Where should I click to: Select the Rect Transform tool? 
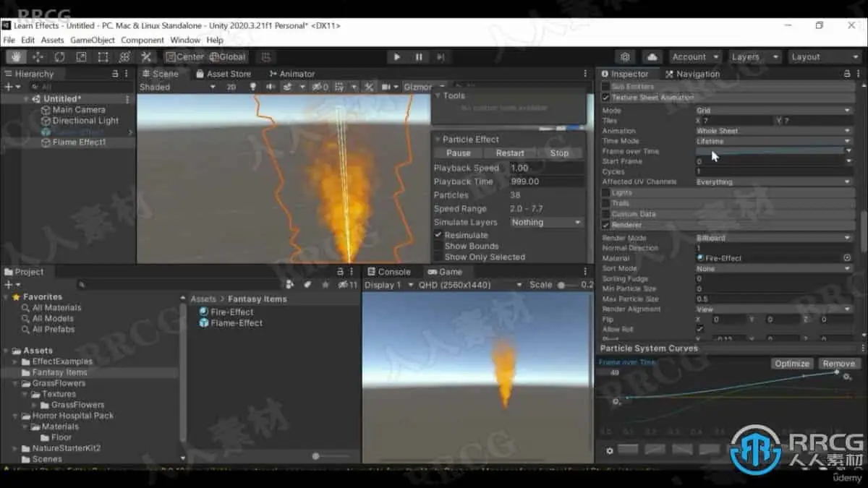click(103, 57)
